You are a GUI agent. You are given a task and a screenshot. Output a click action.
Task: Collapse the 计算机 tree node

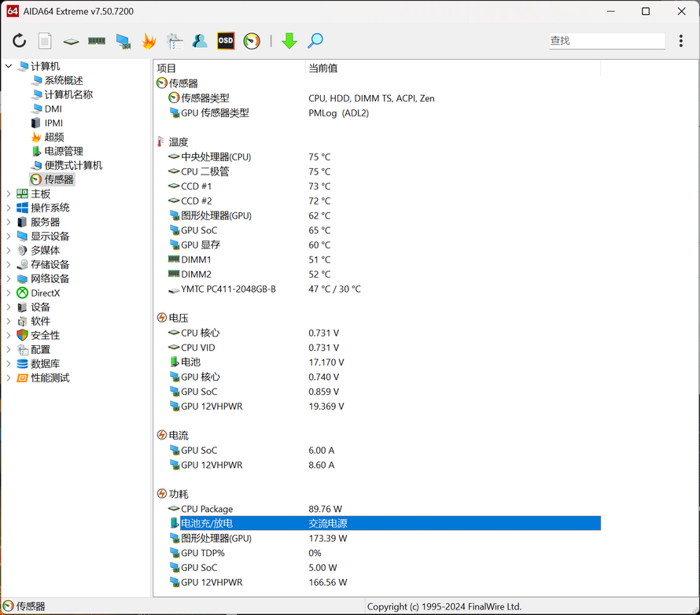click(x=9, y=67)
